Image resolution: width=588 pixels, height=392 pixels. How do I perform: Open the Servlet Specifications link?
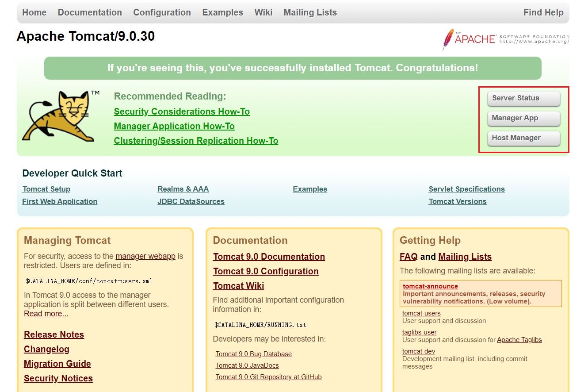click(466, 189)
